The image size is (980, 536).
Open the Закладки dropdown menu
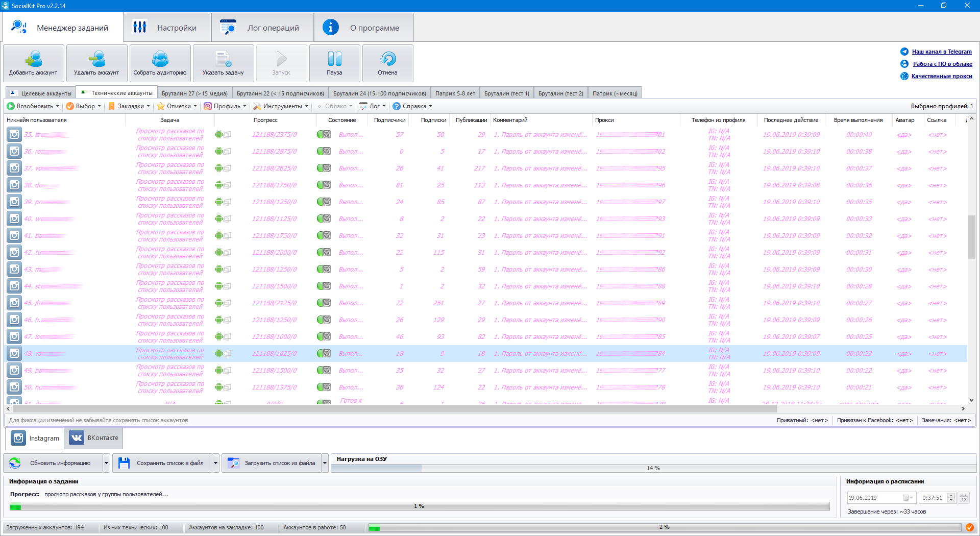pos(130,106)
